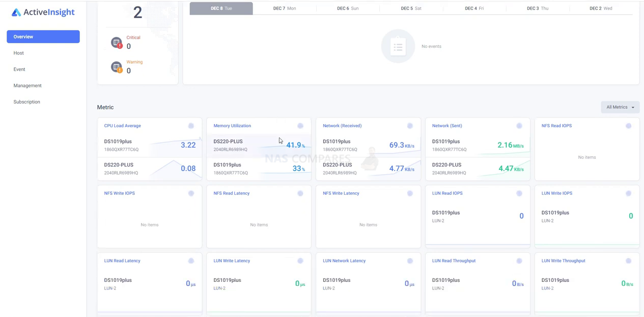Click DS220-PLUS row in Memory Utilization
Viewport: 644px width, 317px height.
point(259,145)
